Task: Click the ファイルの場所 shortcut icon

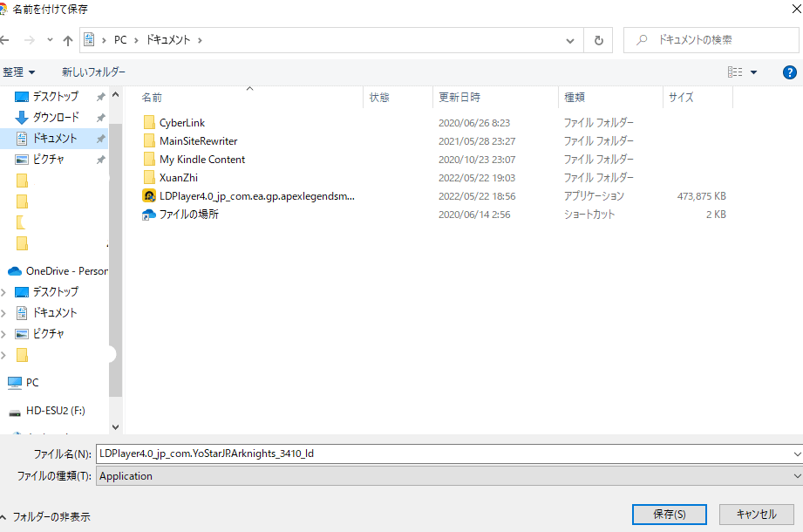Action: click(x=150, y=214)
